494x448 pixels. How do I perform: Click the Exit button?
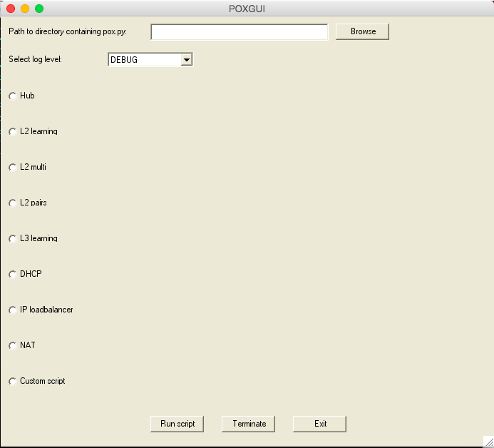(319, 424)
